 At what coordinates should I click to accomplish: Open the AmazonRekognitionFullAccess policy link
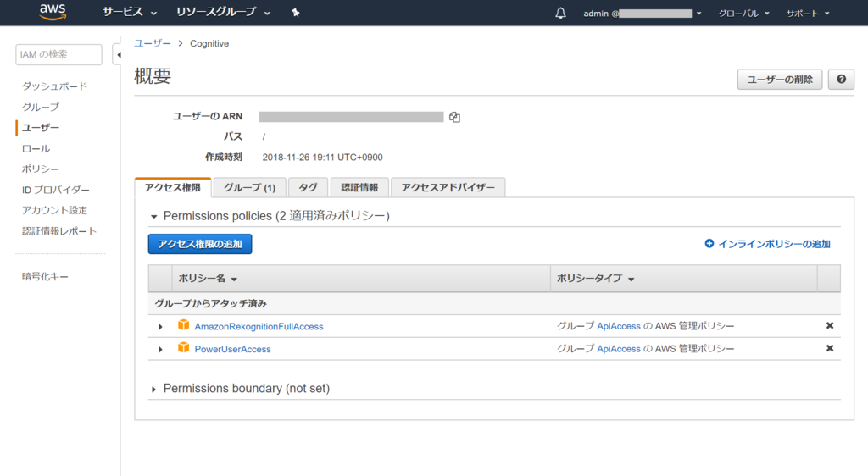point(259,327)
